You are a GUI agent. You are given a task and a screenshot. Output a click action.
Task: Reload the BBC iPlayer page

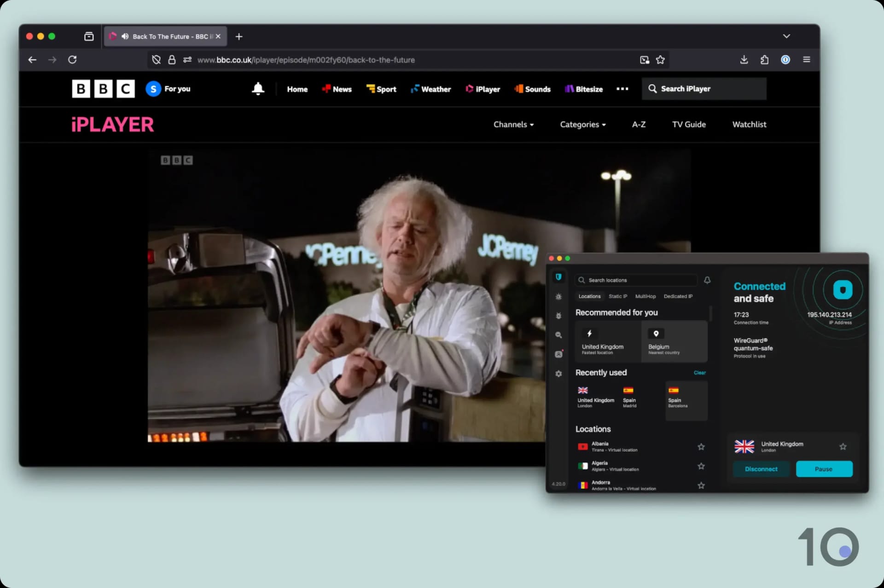tap(72, 59)
